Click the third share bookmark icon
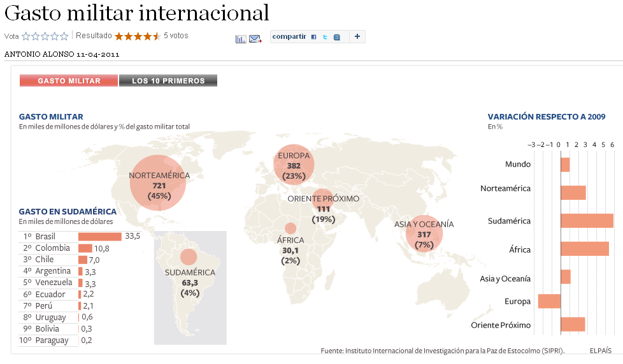Viewport: 623px width, 364px height. pos(337,37)
